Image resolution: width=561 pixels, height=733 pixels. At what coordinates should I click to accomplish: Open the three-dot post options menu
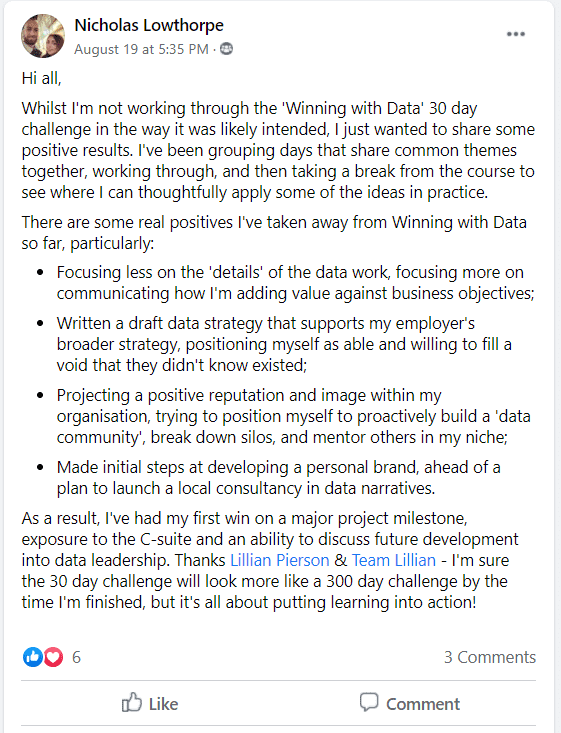tap(516, 34)
